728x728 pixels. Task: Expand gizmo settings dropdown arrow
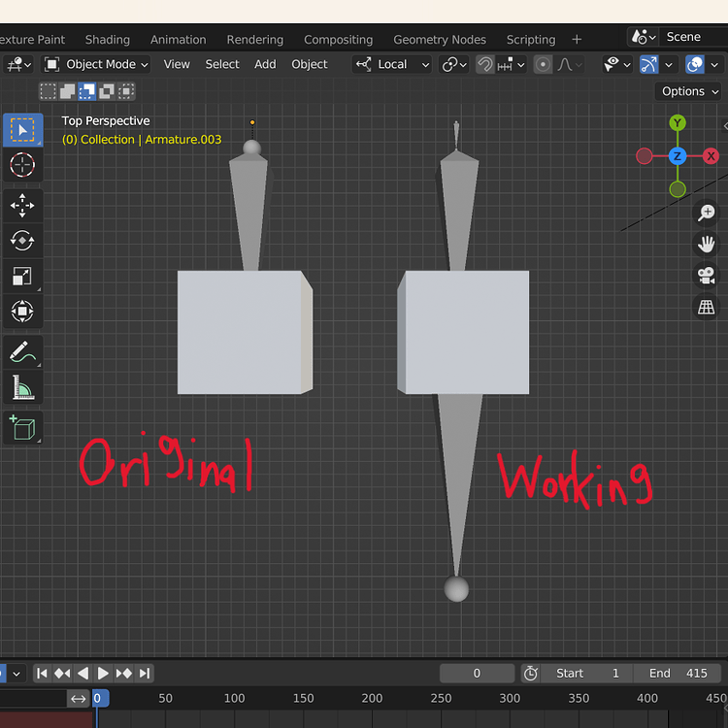[x=669, y=64]
